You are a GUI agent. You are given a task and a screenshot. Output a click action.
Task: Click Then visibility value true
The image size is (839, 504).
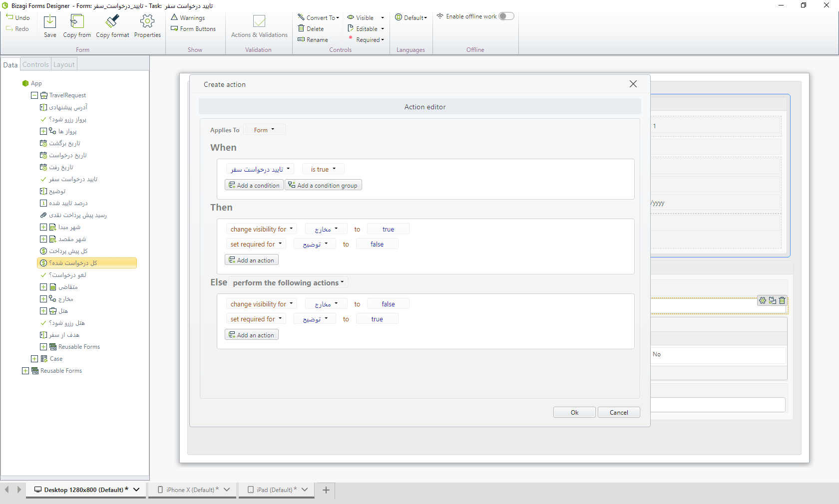[x=388, y=229]
